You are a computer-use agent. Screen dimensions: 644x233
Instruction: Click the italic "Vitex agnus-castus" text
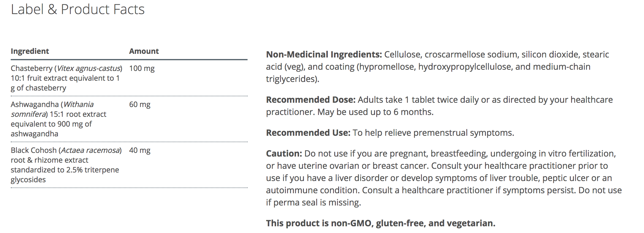(x=88, y=68)
